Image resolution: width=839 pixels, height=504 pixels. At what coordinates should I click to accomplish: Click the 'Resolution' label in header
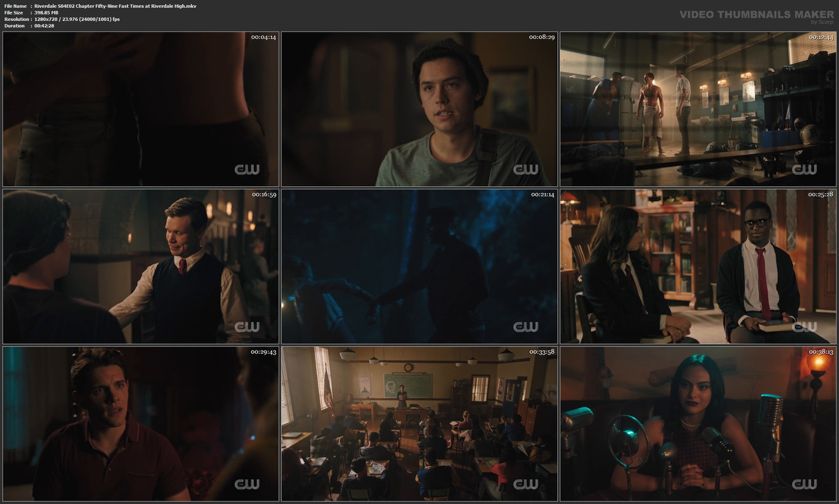pyautogui.click(x=16, y=19)
